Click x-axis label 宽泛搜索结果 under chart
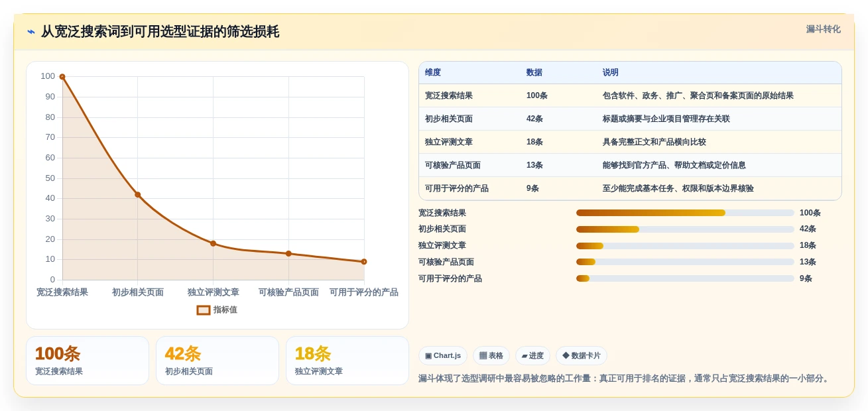Screen dimensions: 868x411 click(x=62, y=292)
